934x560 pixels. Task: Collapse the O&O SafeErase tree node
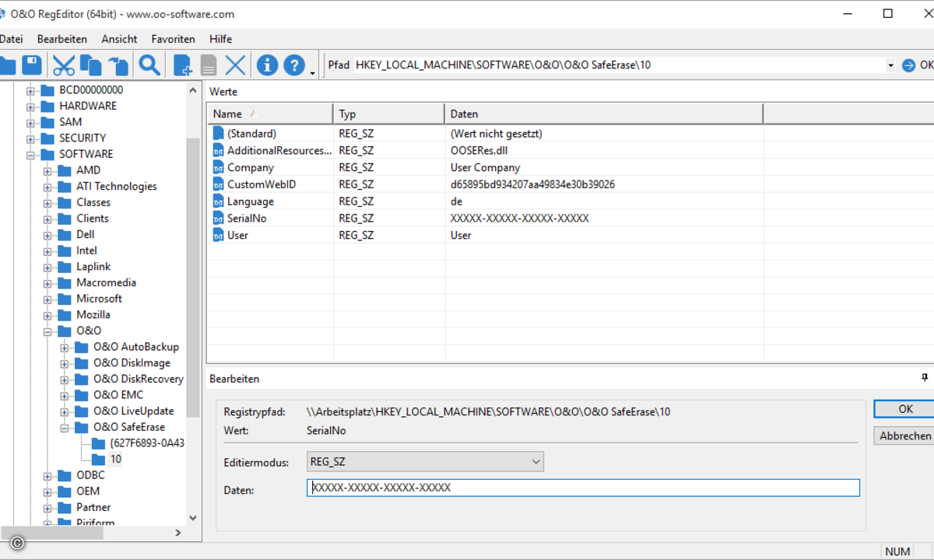click(65, 428)
